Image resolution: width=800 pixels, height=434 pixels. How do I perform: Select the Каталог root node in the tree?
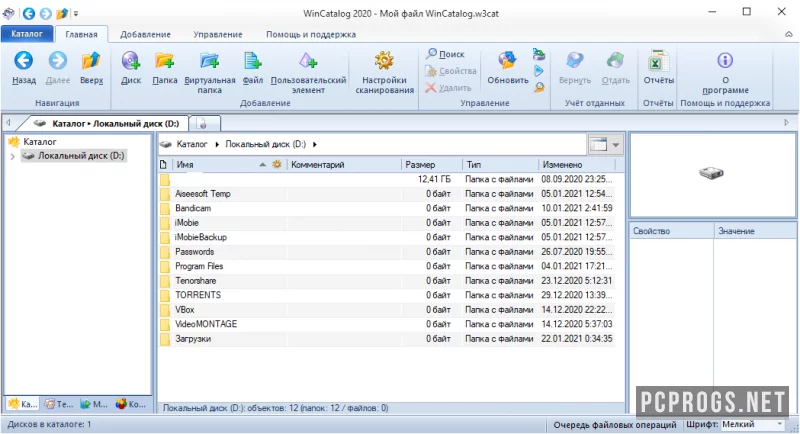(39, 142)
